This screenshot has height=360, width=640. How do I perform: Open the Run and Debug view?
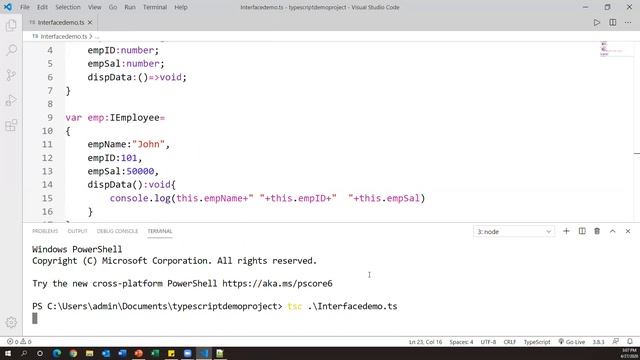point(11,100)
